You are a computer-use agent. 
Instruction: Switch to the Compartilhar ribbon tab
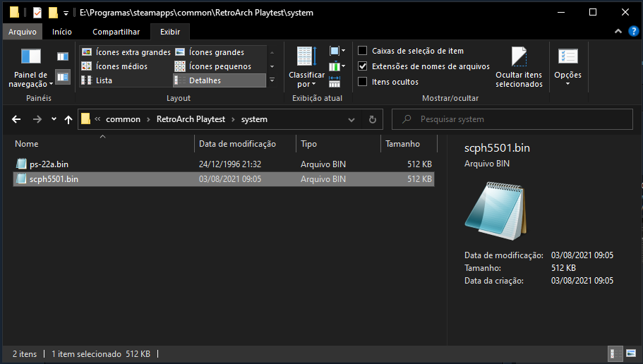(x=116, y=32)
